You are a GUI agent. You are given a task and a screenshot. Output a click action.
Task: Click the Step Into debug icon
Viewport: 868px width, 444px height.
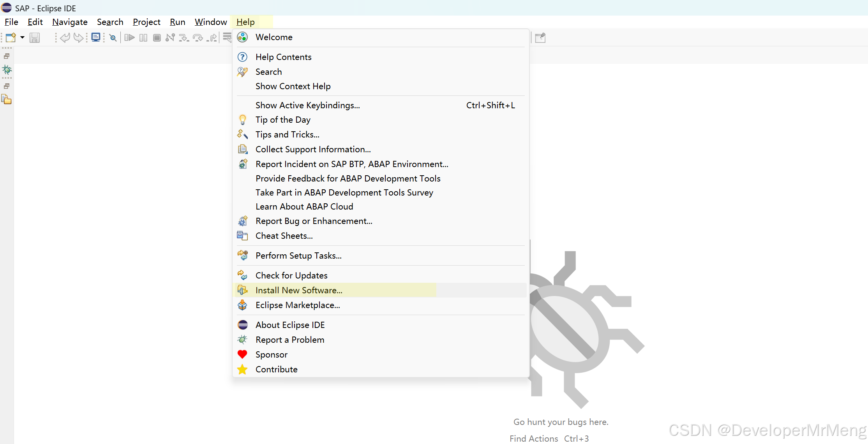(x=183, y=38)
